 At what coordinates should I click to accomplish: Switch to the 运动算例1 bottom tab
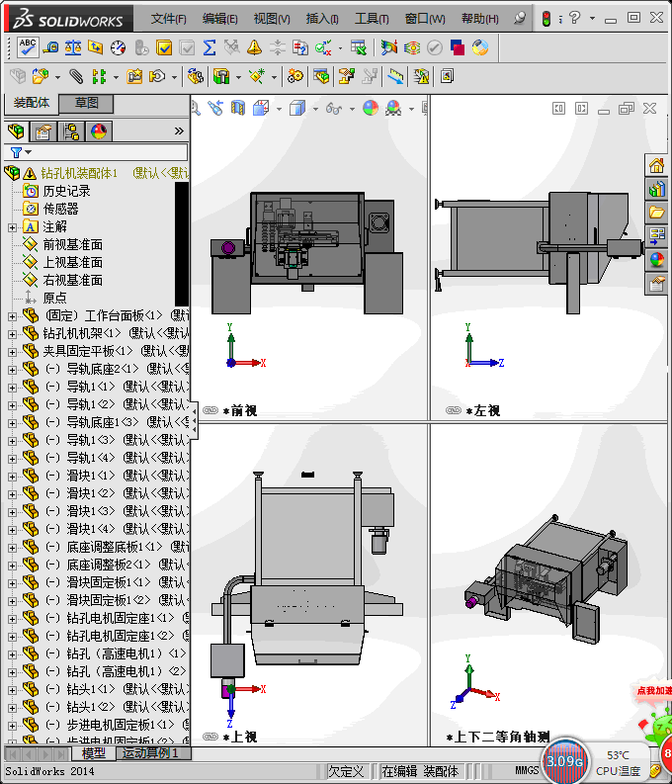(151, 753)
